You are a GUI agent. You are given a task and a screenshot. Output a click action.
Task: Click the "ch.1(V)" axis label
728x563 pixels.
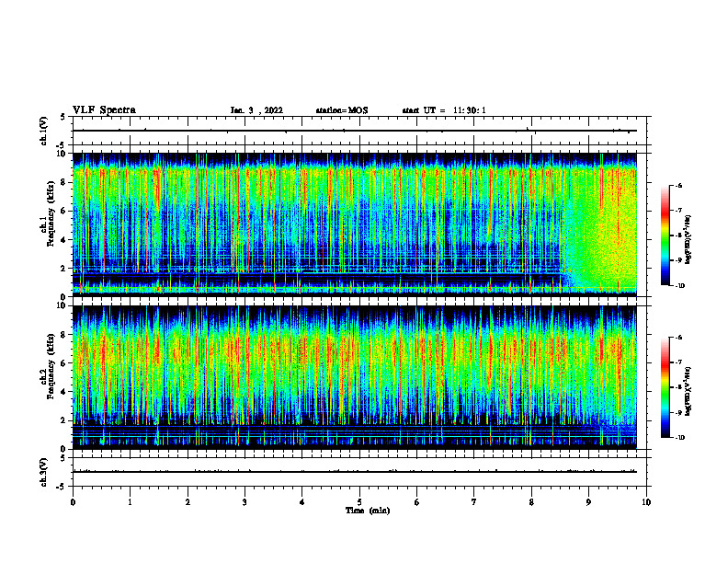(x=44, y=131)
